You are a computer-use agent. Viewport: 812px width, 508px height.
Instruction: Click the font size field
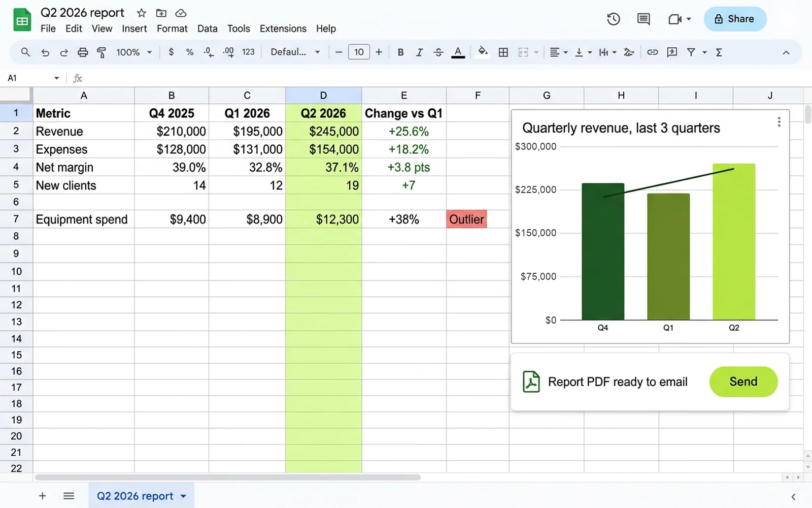(x=359, y=52)
